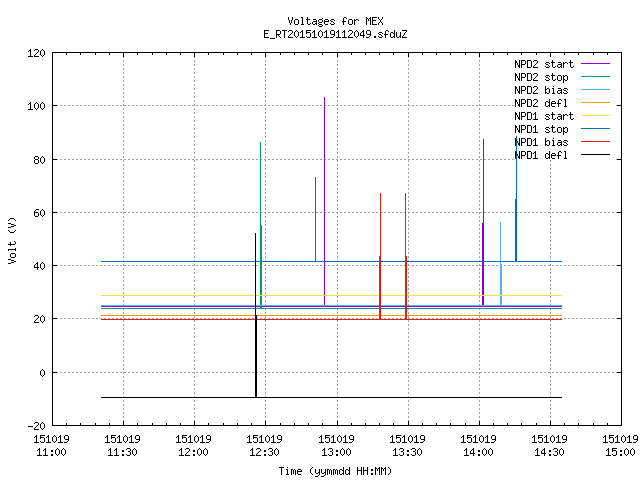
Task: Click the green NPD2 stop spike near 12:30
Action: [x=260, y=224]
